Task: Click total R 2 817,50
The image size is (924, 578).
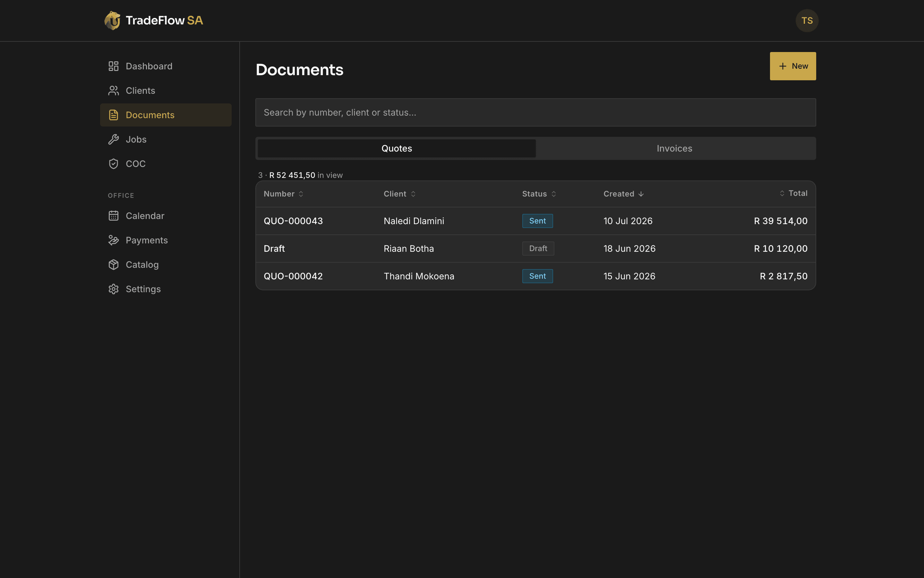Action: [783, 276]
